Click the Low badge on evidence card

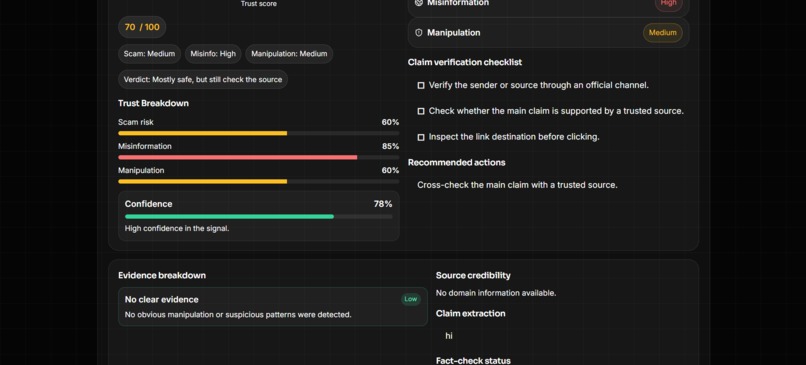pos(411,299)
